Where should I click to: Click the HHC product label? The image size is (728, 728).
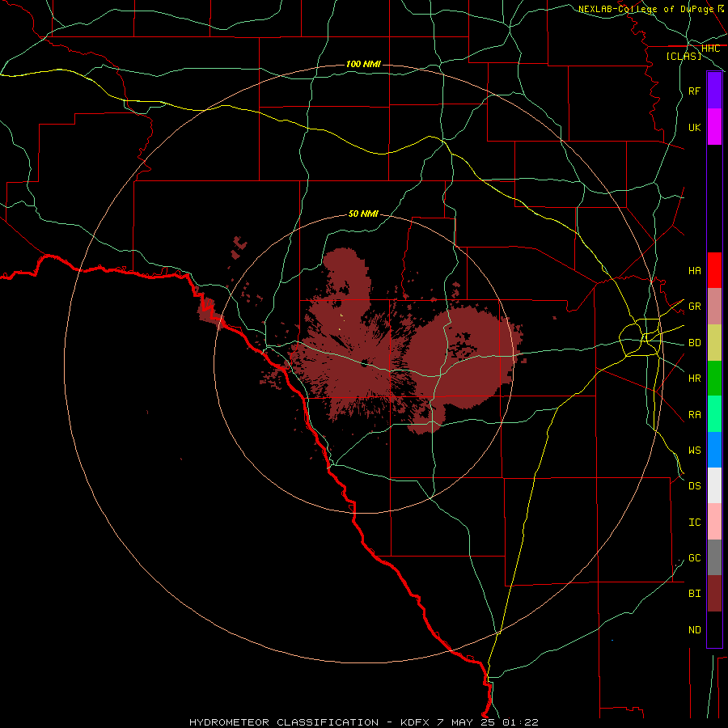710,49
